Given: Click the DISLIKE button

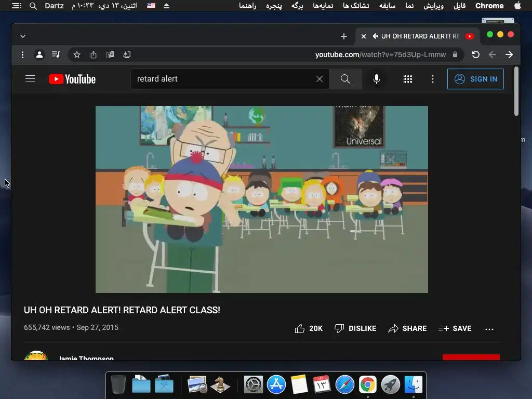Looking at the screenshot, I should tap(355, 328).
